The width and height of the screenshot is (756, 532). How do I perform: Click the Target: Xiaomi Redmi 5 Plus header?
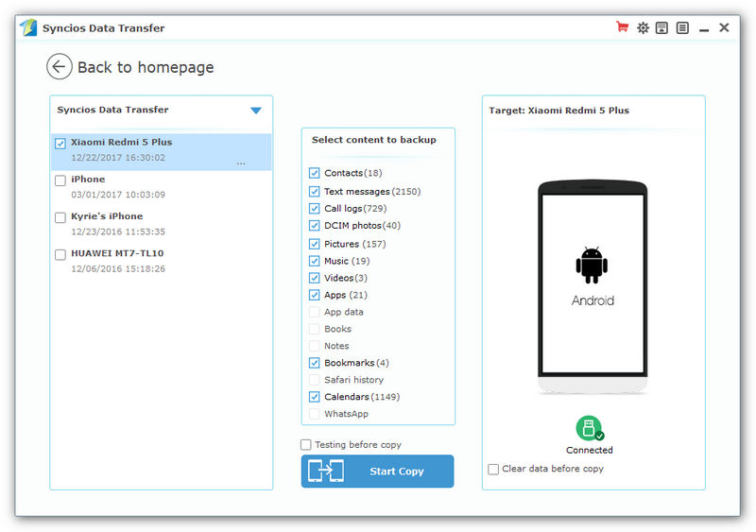click(x=558, y=111)
